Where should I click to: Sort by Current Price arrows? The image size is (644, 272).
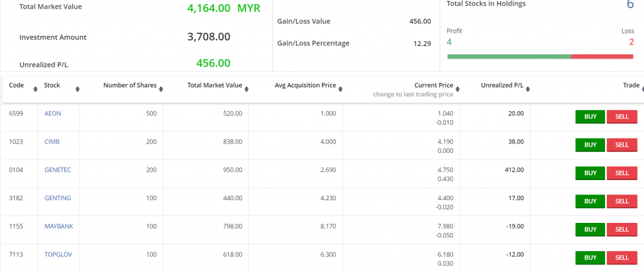(458, 89)
